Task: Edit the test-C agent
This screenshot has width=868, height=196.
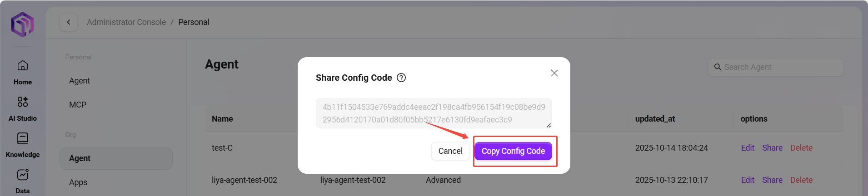Action: [x=748, y=148]
